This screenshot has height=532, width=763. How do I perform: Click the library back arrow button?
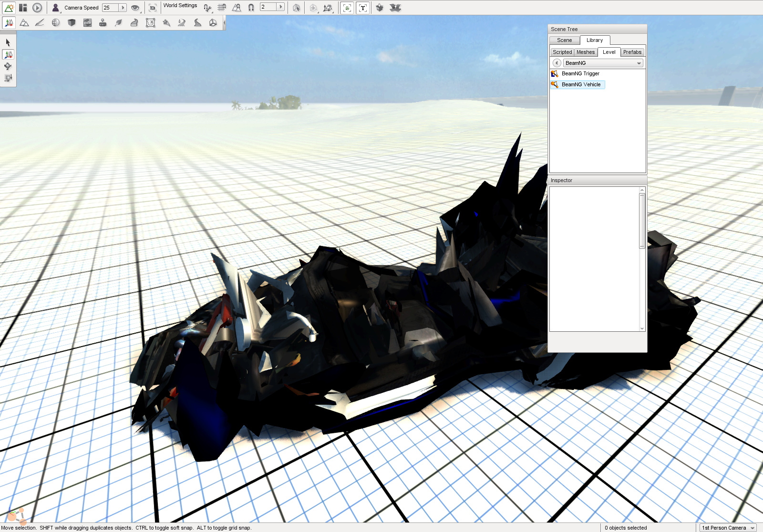click(557, 63)
